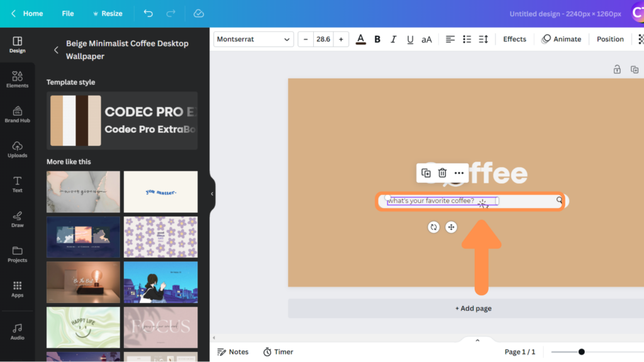Change the text color

click(360, 40)
